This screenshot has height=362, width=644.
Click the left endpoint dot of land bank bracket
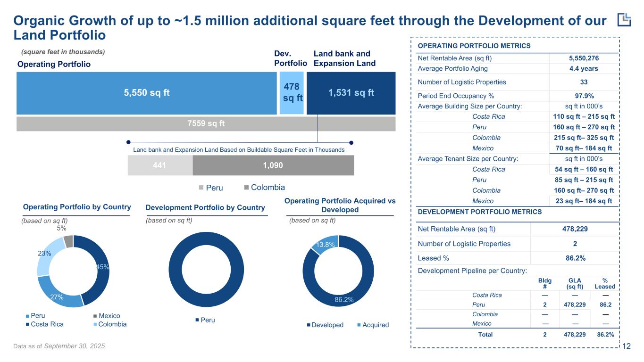[x=127, y=142]
